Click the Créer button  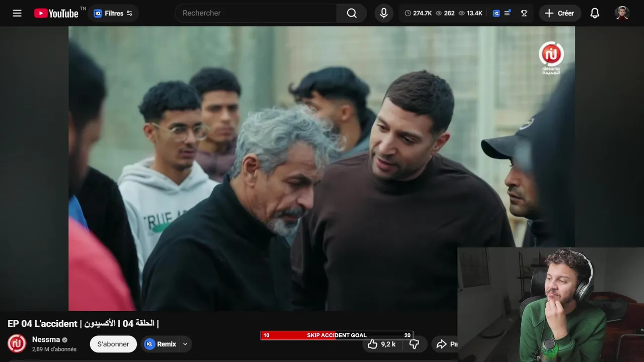tap(559, 13)
